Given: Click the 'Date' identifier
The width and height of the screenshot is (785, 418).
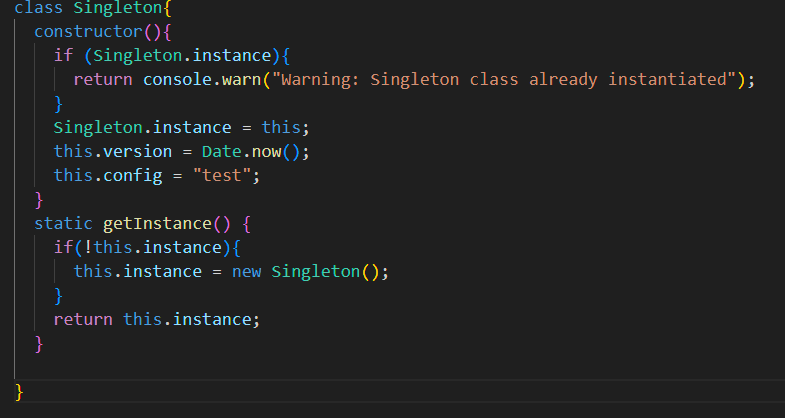Looking at the screenshot, I should point(222,151).
